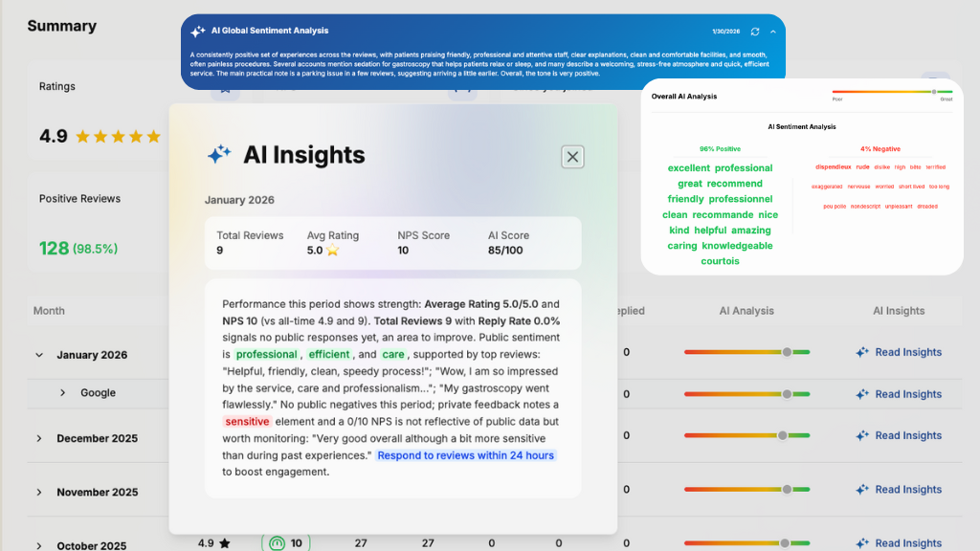
Task: Refresh the AI Global Sentiment Analysis banner
Action: pos(755,32)
